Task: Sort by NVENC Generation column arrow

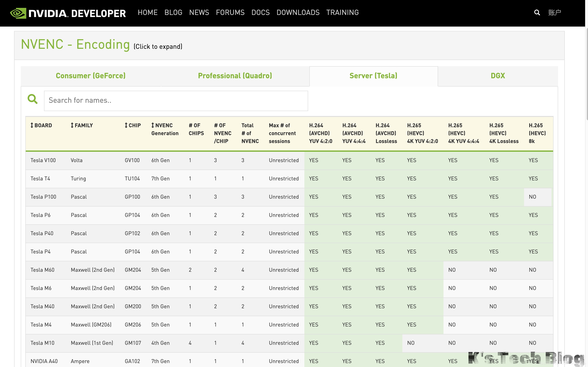Action: (x=153, y=125)
